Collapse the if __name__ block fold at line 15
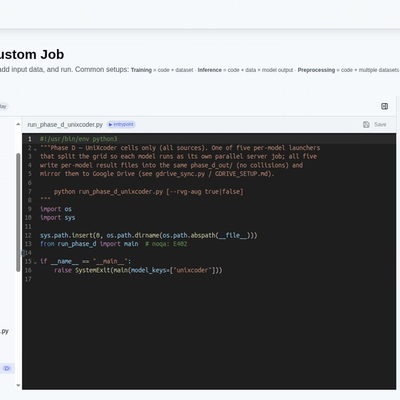Screen dimensions: 400x400 tap(35, 262)
